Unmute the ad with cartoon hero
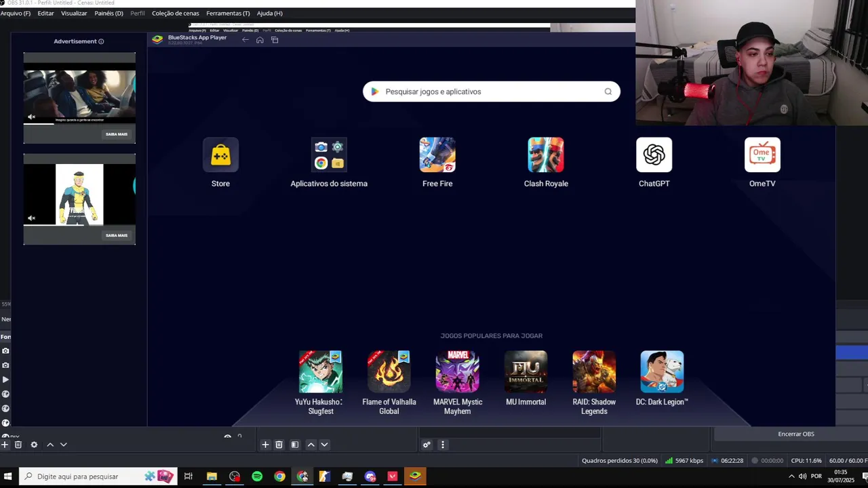 [x=31, y=218]
